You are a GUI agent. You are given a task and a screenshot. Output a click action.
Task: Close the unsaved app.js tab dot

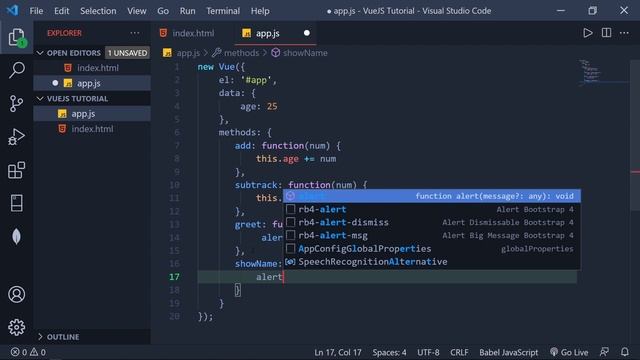307,33
